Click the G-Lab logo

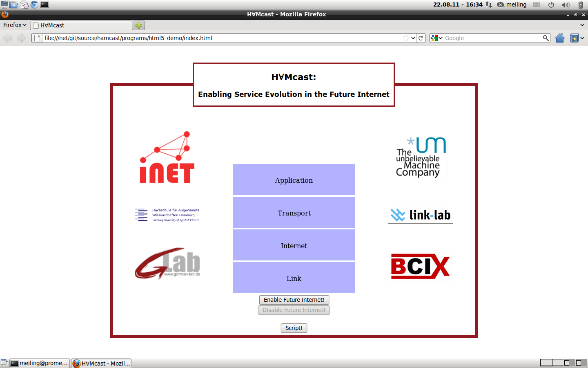tap(167, 263)
